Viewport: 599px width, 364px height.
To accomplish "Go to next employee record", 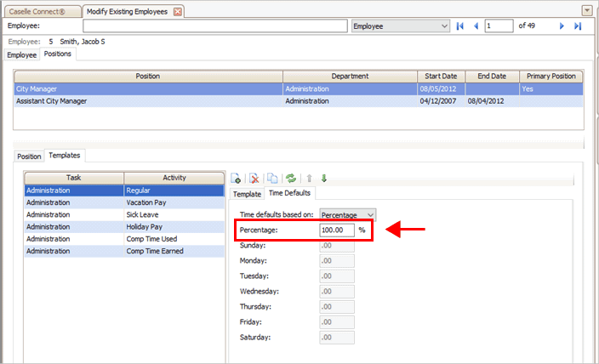I will click(x=562, y=26).
